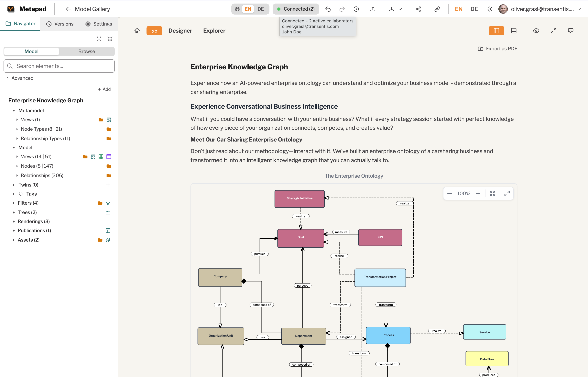
Task: Switch to bottom panel layout toggle
Action: pos(514,31)
